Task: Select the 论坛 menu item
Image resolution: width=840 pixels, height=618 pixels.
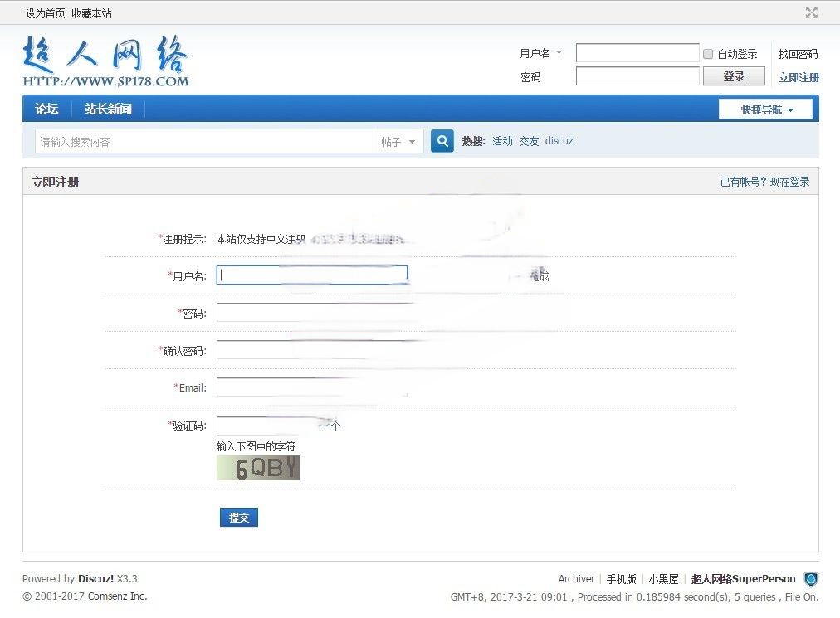Action: 46,108
